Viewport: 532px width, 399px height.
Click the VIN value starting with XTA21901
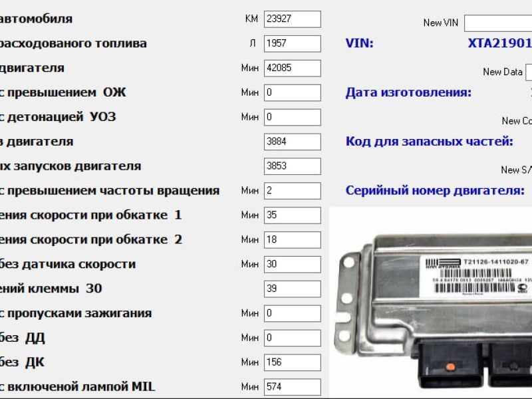[499, 44]
